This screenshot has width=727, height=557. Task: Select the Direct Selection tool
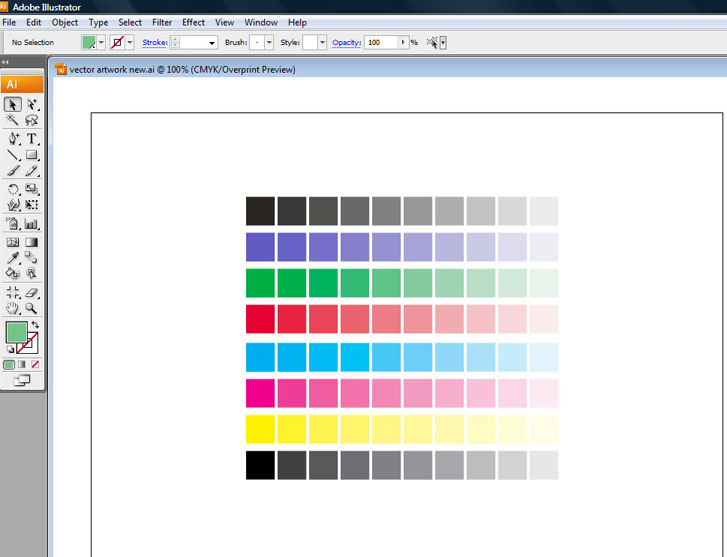[32, 105]
